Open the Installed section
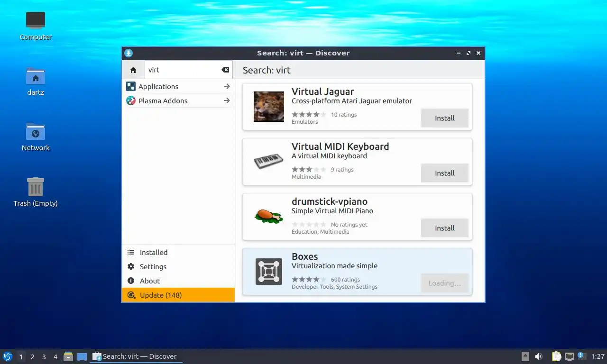 click(x=178, y=253)
